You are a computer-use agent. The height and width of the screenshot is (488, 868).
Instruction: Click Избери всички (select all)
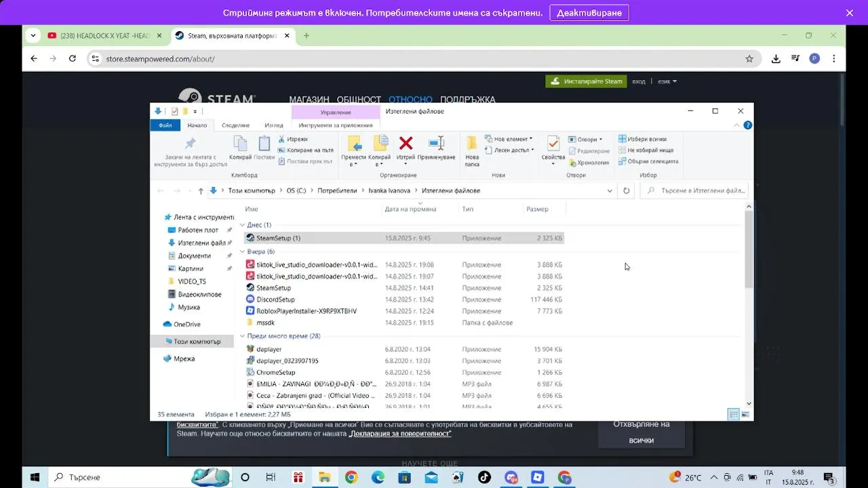click(642, 139)
